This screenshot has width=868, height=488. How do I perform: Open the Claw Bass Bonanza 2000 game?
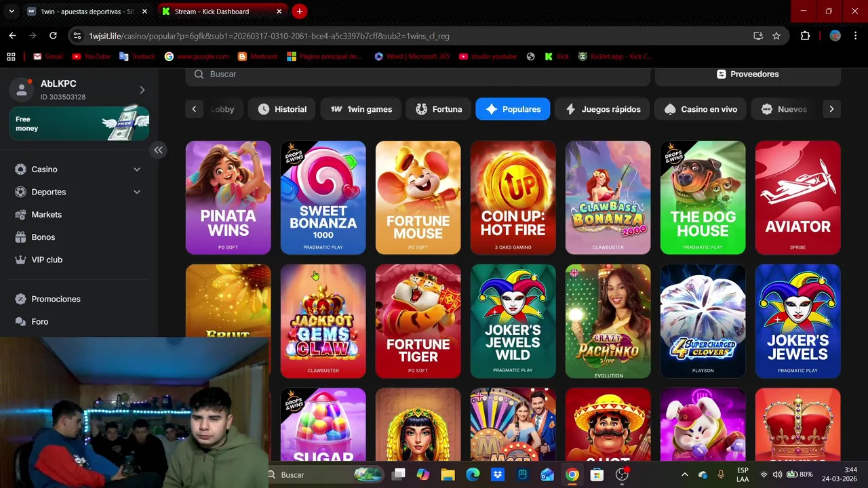[x=608, y=198]
